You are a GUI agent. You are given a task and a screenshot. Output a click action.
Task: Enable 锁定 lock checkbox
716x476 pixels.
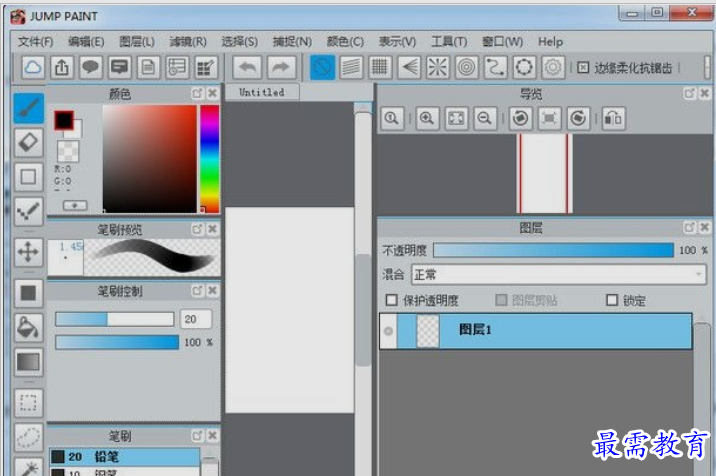612,300
